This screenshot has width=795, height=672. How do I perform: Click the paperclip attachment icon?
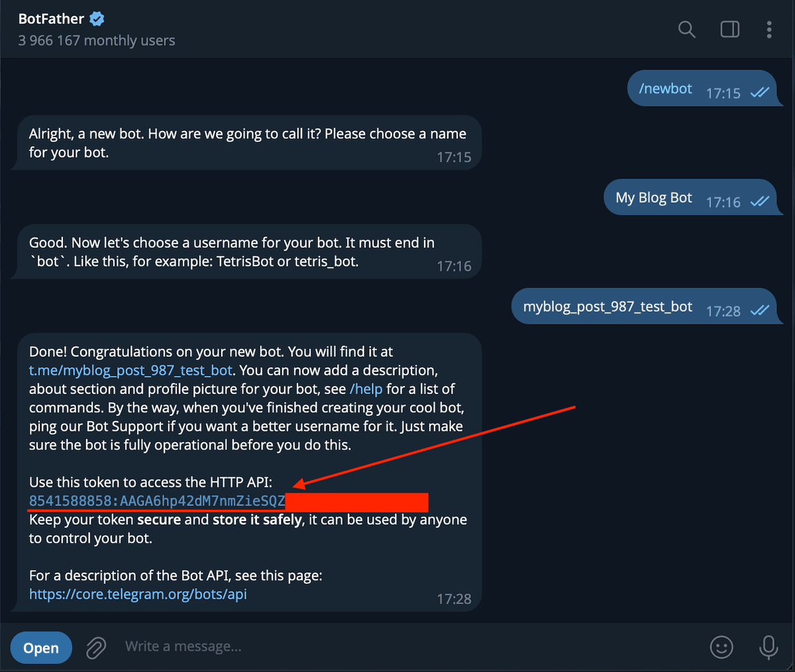click(x=96, y=647)
